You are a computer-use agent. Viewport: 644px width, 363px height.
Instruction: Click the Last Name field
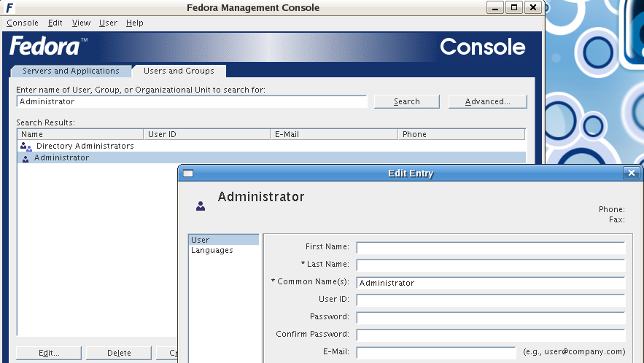[491, 265]
